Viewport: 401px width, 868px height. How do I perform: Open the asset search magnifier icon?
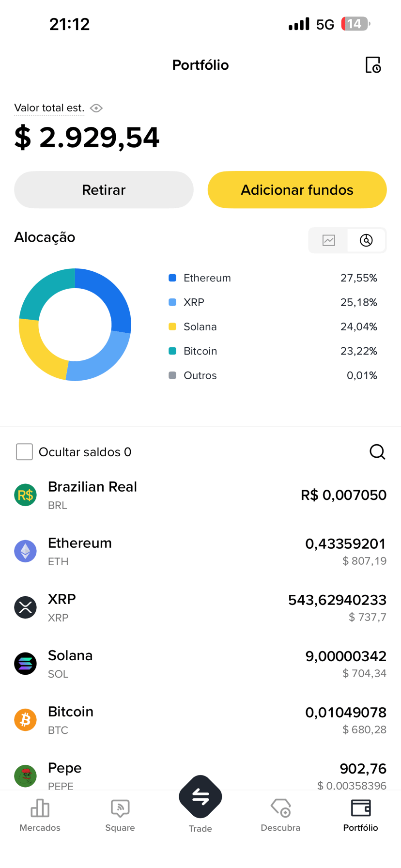pyautogui.click(x=377, y=452)
